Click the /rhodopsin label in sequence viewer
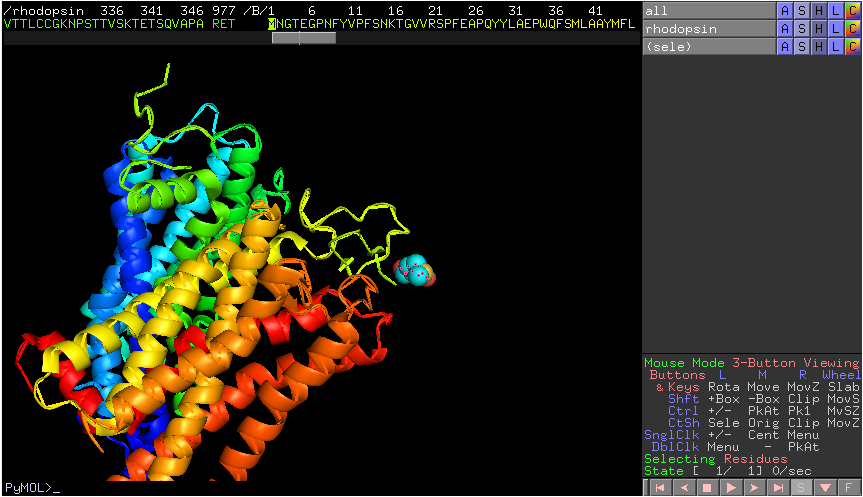 (x=43, y=10)
